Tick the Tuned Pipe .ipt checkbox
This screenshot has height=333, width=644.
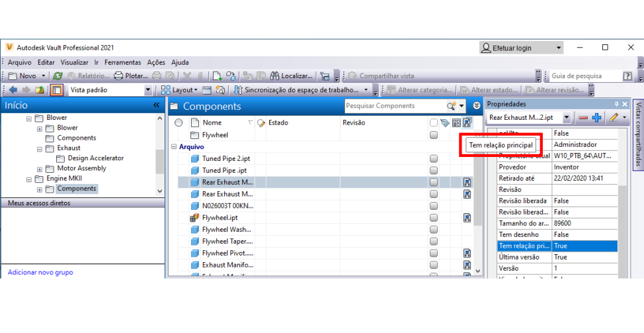pos(434,170)
